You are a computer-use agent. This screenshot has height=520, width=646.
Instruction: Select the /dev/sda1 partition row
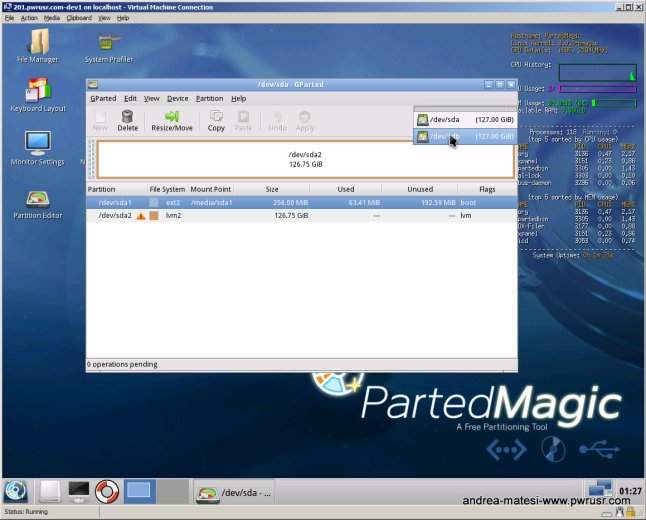(302, 202)
